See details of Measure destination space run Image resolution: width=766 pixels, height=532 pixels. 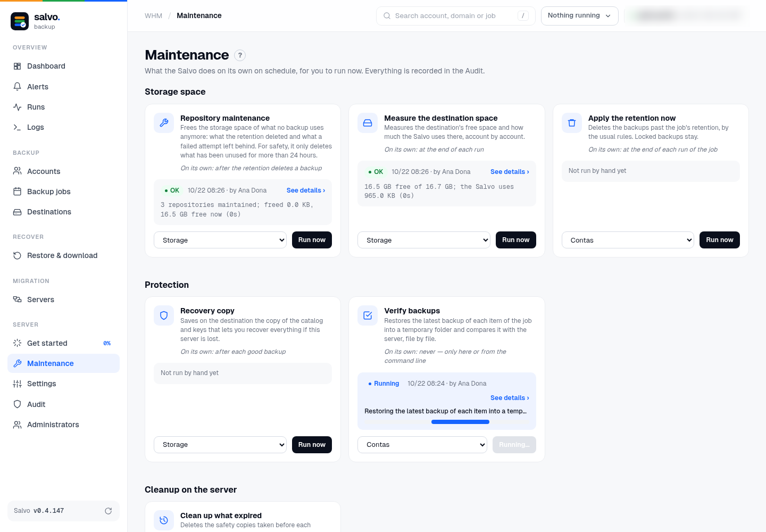point(510,172)
